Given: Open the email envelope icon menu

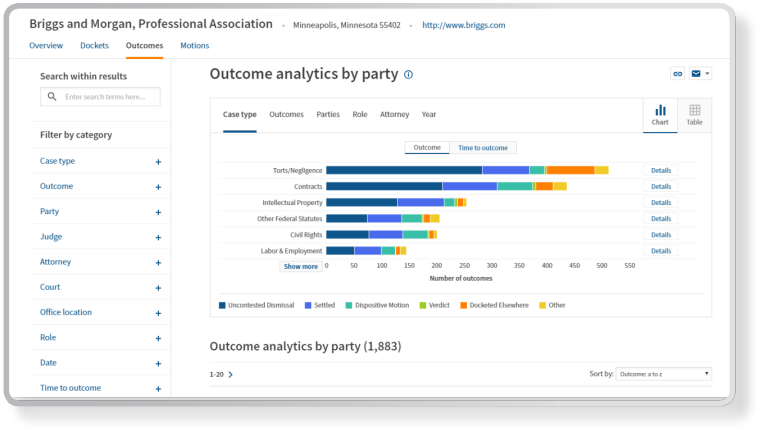Looking at the screenshot, I should coord(700,74).
